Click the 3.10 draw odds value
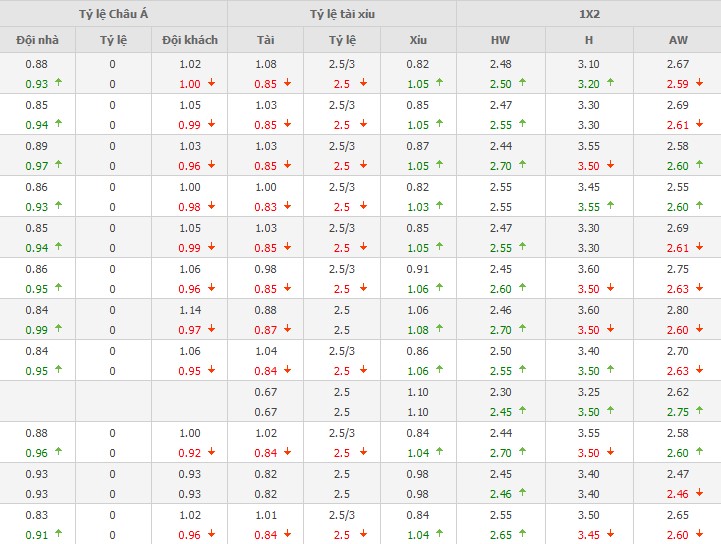The width and height of the screenshot is (721, 544). [589, 65]
